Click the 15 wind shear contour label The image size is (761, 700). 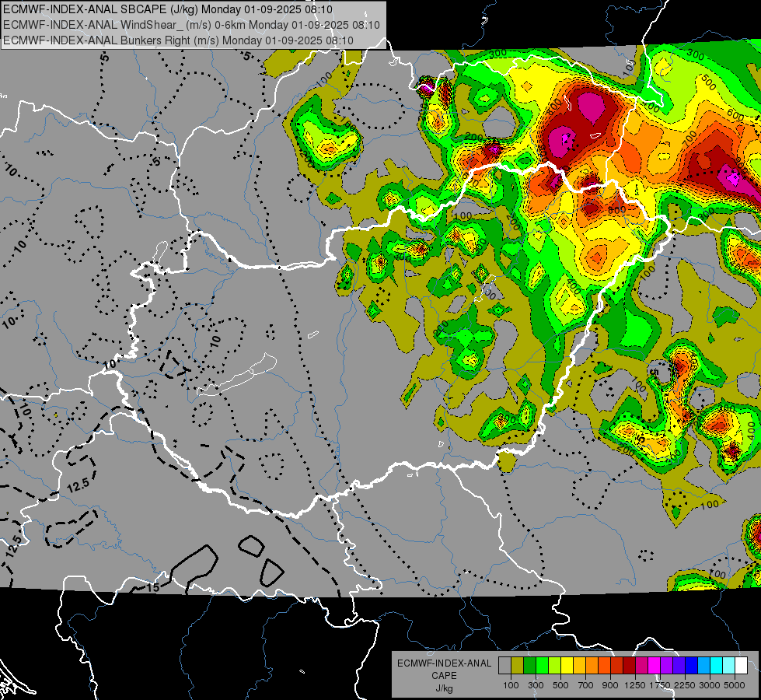coord(153,587)
